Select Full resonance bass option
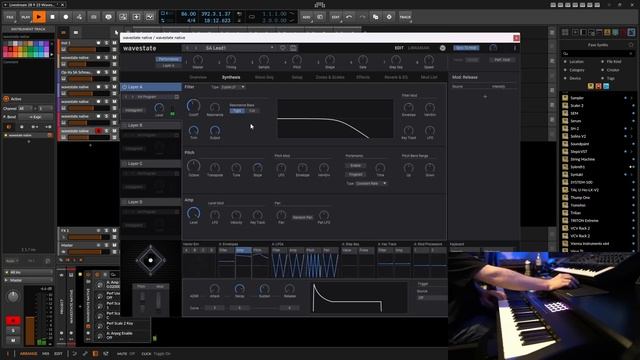640x360 pixels. click(x=252, y=111)
